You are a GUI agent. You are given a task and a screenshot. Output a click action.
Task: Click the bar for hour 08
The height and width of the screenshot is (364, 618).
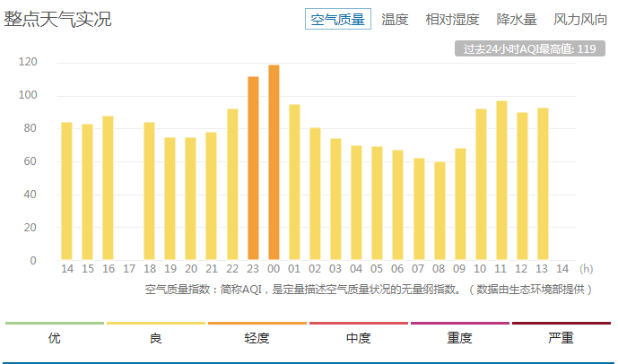coord(440,211)
